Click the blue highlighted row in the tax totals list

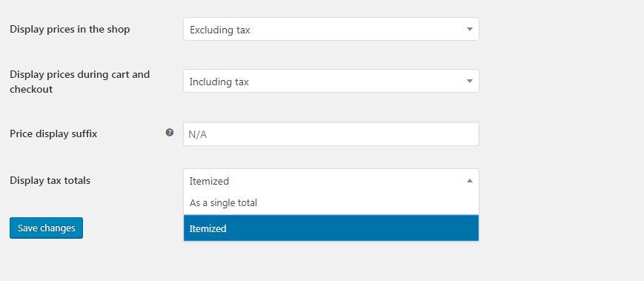(x=331, y=228)
